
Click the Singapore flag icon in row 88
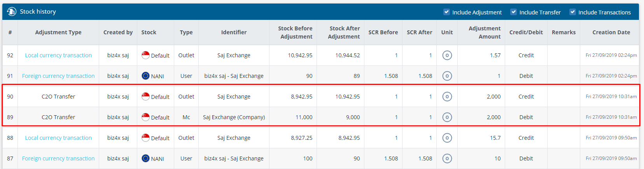(x=145, y=138)
